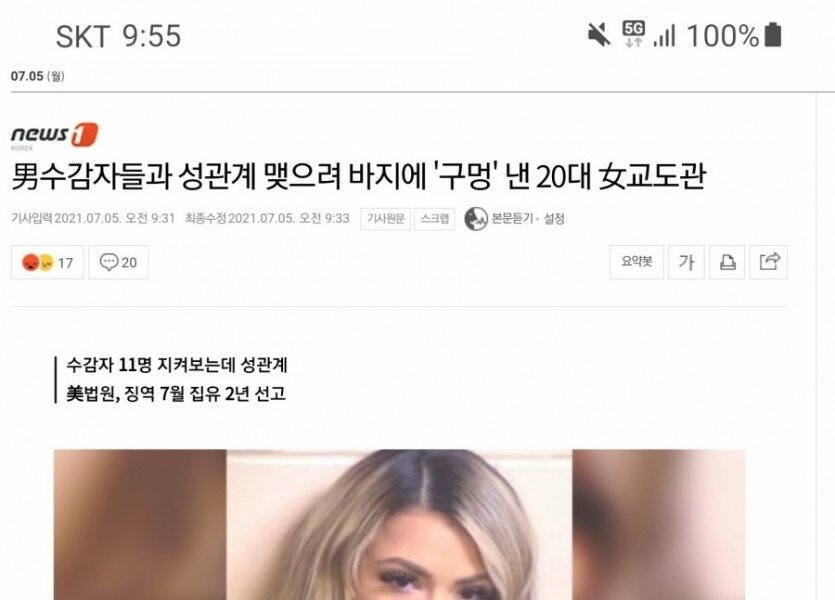
Task: Tap the signal strength bars icon
Action: [664, 36]
